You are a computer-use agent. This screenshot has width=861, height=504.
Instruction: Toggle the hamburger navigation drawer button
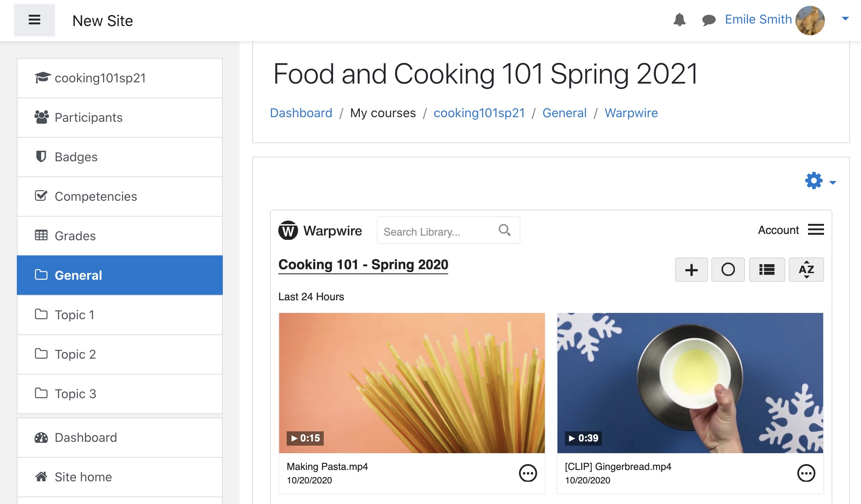pyautogui.click(x=34, y=20)
